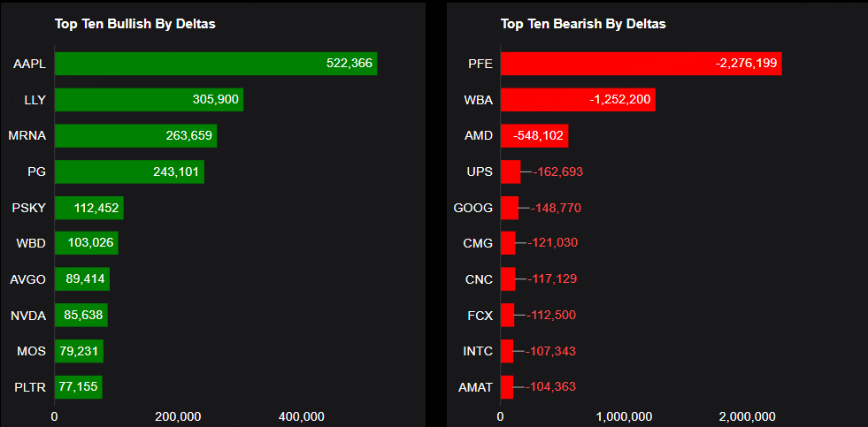Click the GOOG ticker label

(x=472, y=208)
